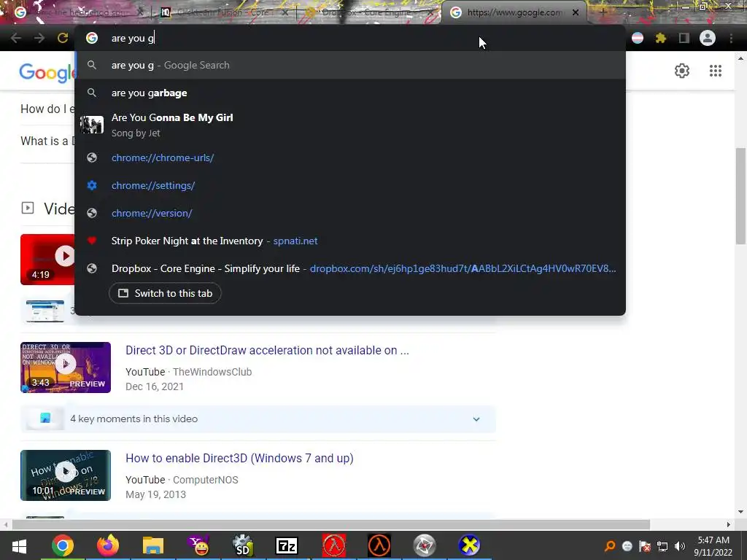Image resolution: width=747 pixels, height=560 pixels.
Task: Launch Firefox from the taskbar
Action: click(108, 545)
